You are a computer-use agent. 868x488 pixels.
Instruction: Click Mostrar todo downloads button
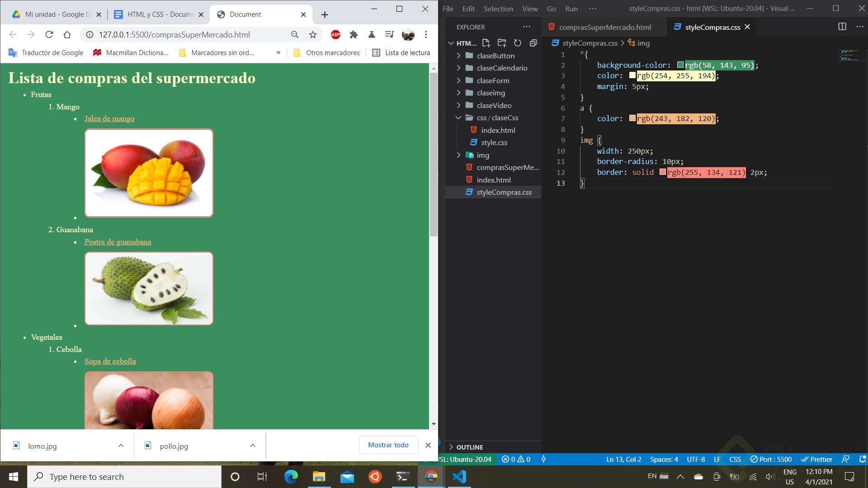pos(388,445)
